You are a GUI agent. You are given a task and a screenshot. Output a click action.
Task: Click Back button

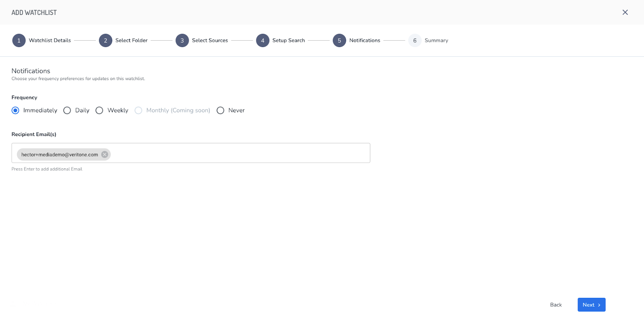click(x=556, y=305)
